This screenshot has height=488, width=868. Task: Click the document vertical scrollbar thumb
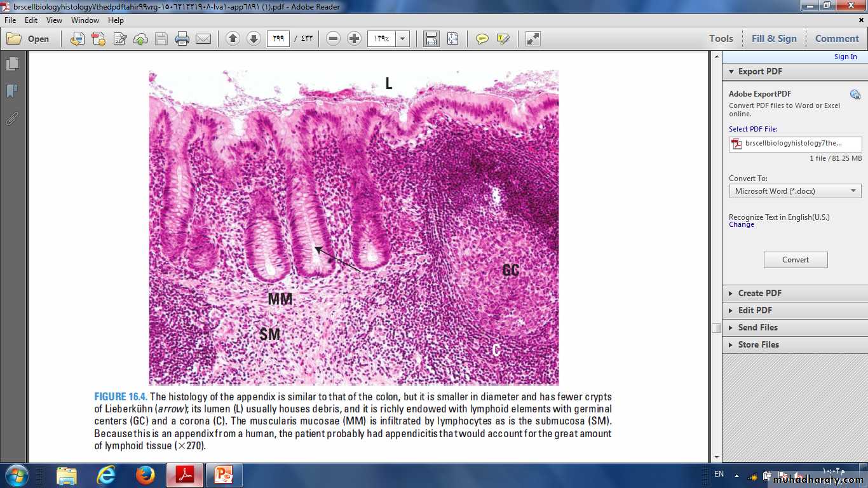[716, 328]
